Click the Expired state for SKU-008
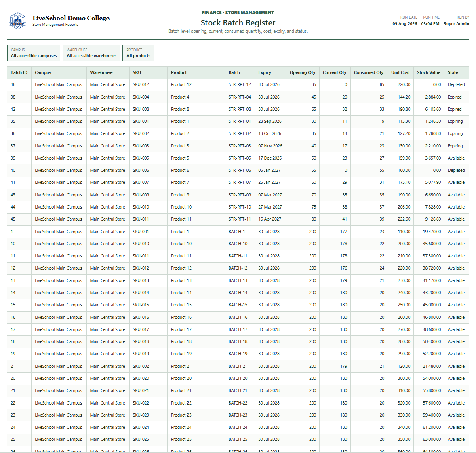The width and height of the screenshot is (476, 453). point(455,109)
